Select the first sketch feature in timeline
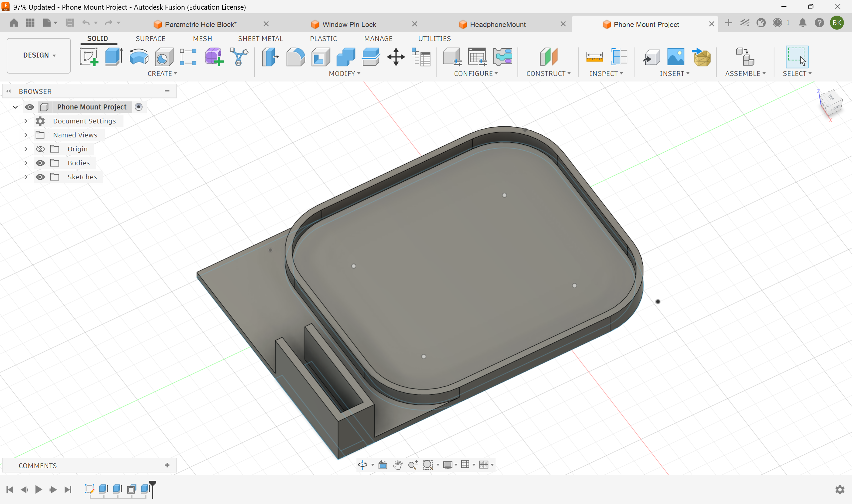Screen dimensions: 852x504 point(89,489)
